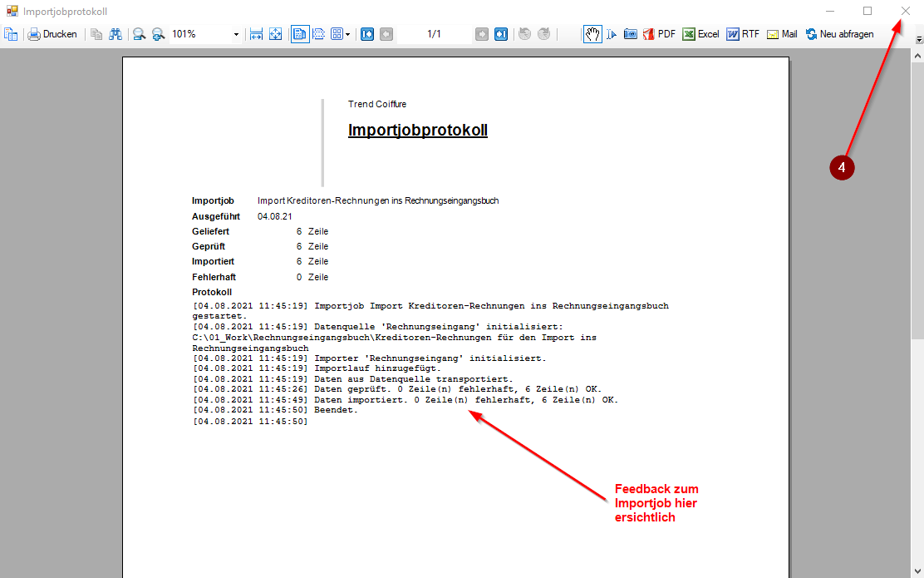Click the snapshot camera tool
The width and height of the screenshot is (924, 578).
(x=631, y=34)
